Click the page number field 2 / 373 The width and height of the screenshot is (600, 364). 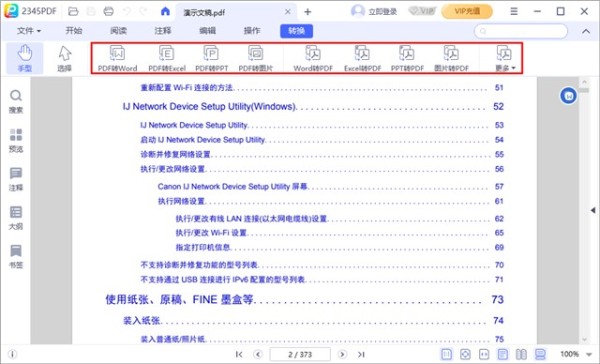click(300, 354)
